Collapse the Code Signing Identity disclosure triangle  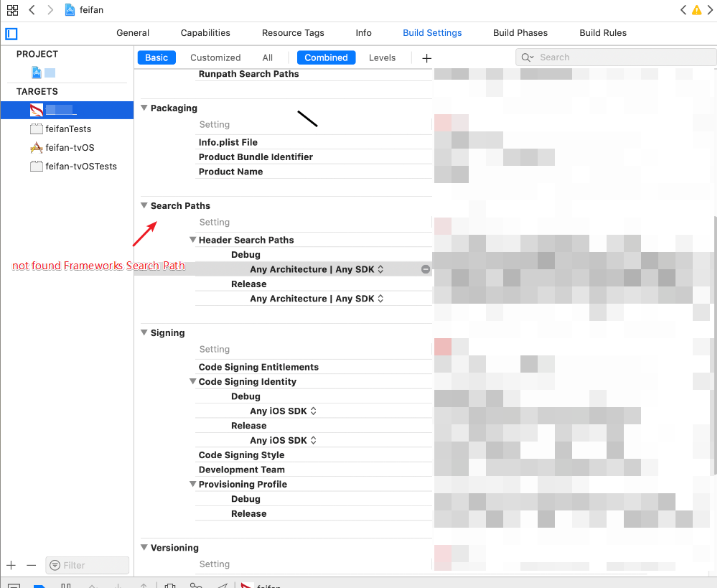[192, 381]
